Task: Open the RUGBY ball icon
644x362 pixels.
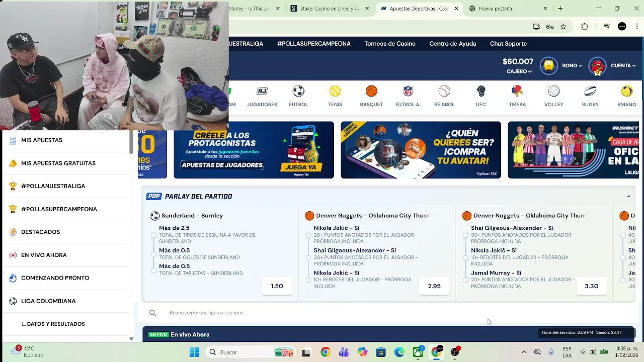Action: 590,91
